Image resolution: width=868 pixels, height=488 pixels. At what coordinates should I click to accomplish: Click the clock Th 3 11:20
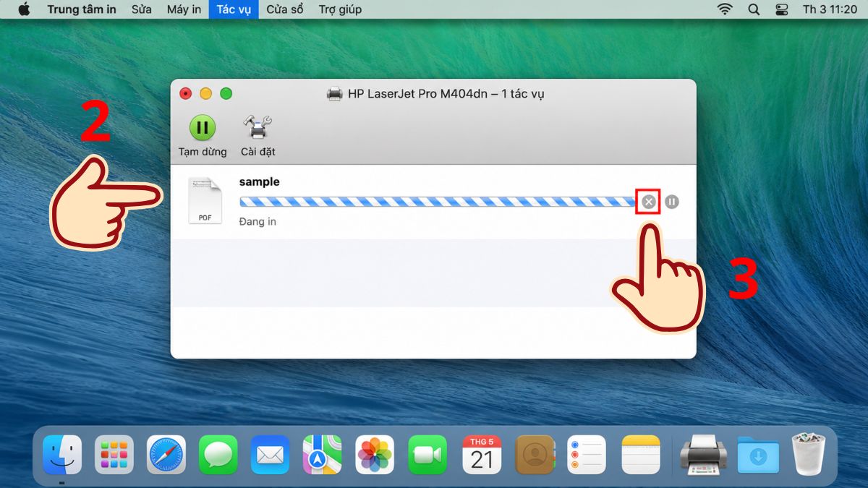(x=829, y=9)
